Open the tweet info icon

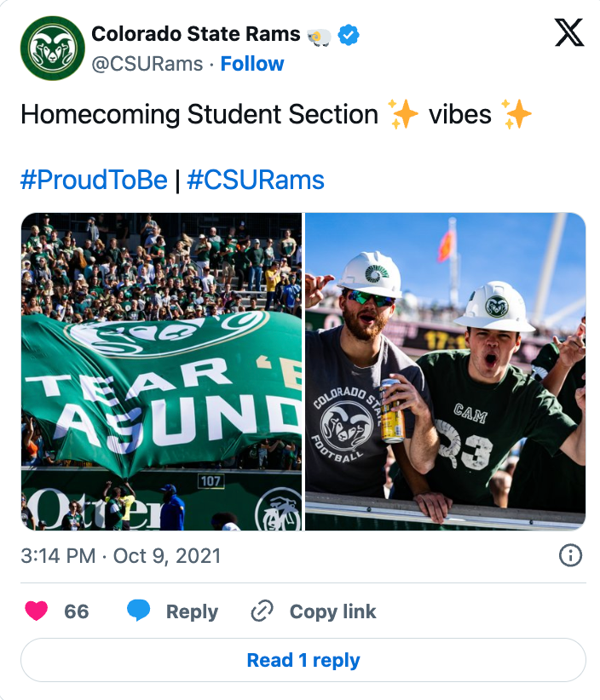(x=569, y=556)
